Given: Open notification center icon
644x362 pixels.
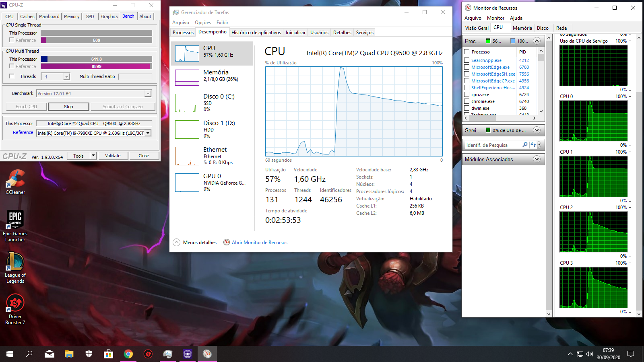Looking at the screenshot, I should coord(631,354).
